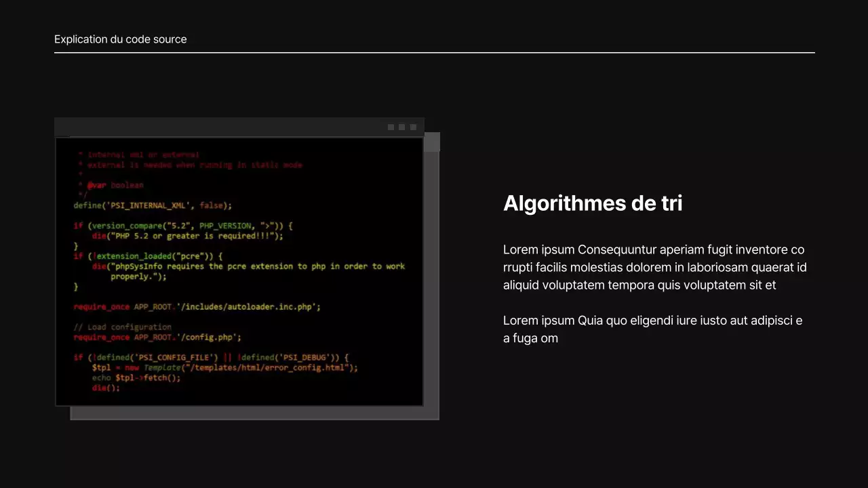Click the rightmost square in the mockup title bar

pyautogui.click(x=413, y=127)
